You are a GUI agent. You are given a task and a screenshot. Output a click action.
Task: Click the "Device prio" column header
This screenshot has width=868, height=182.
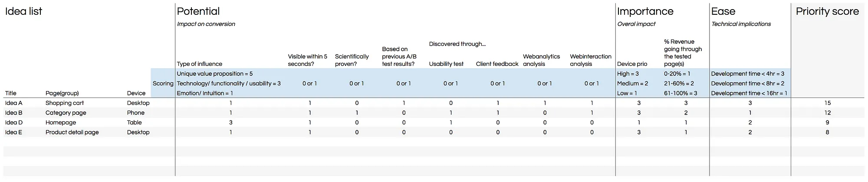click(x=632, y=64)
